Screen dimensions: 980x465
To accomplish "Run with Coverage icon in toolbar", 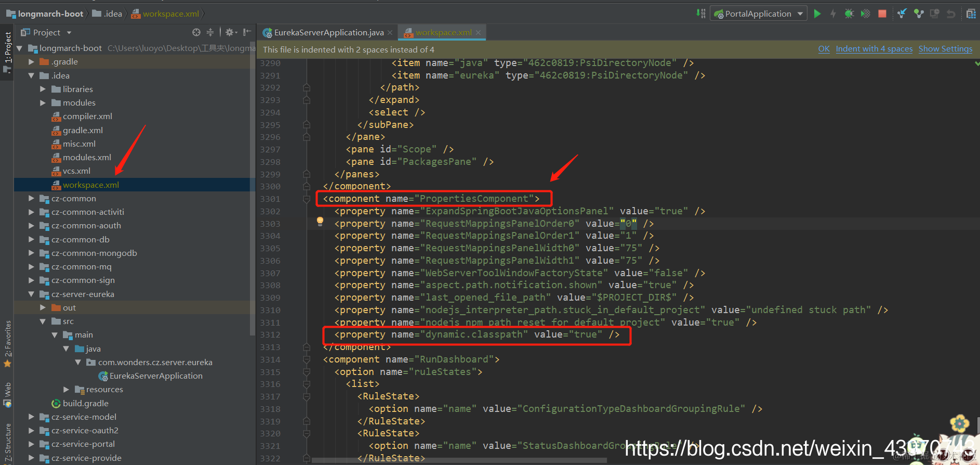I will click(x=865, y=14).
